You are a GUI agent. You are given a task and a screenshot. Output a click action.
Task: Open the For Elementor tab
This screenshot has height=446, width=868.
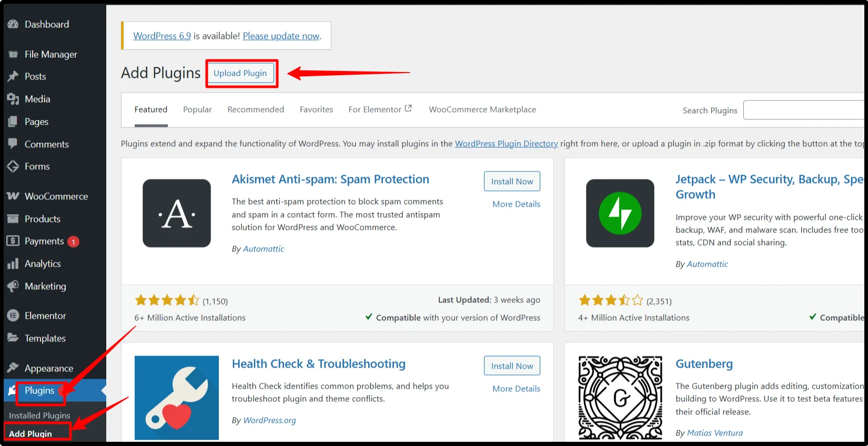[380, 109]
